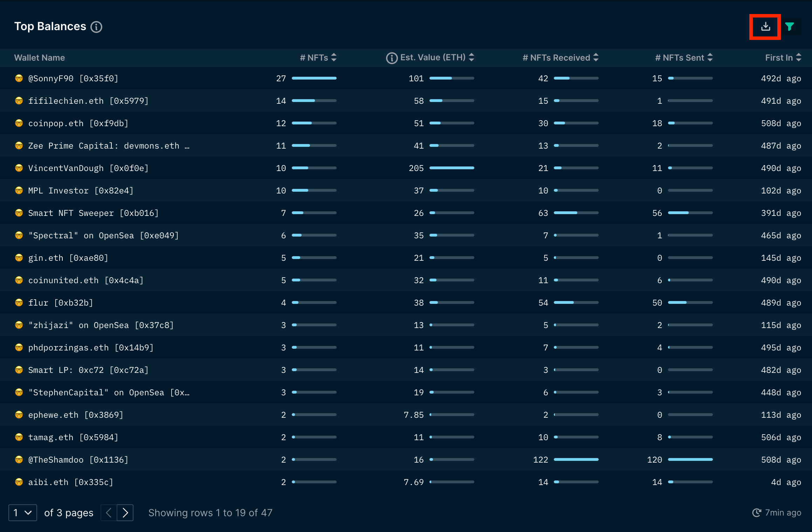The image size is (812, 532).
Task: Click the monkey avatar next to flur wallet
Action: pos(19,302)
